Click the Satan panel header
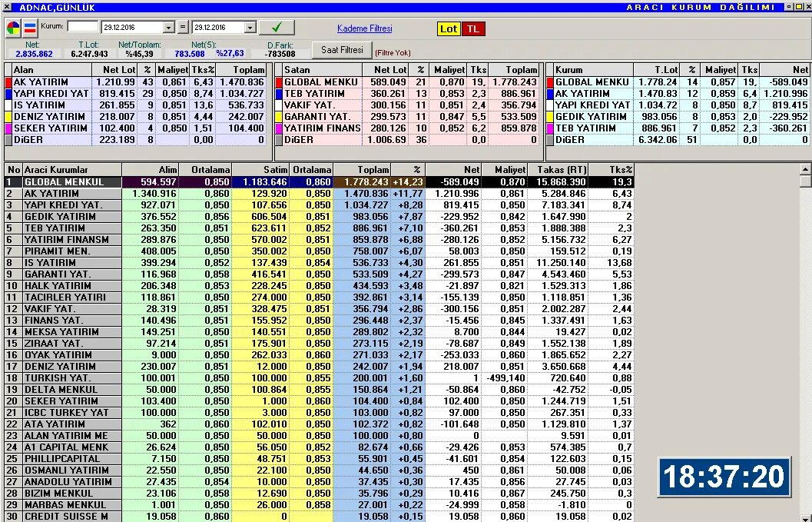812x522 pixels. (x=321, y=69)
